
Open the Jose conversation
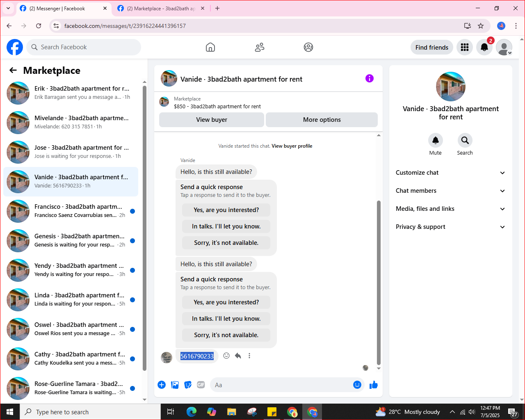tap(71, 152)
